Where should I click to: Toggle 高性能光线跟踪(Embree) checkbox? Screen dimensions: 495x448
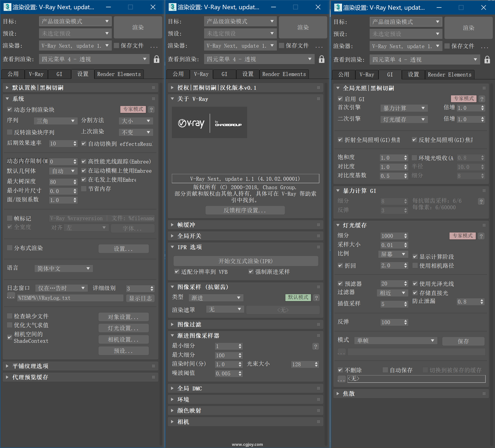84,161
